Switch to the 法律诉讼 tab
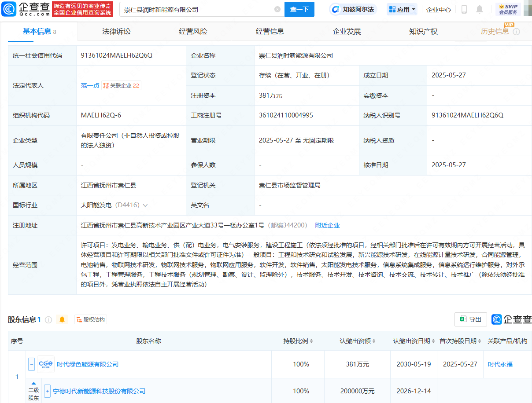This screenshot has width=532, height=403. (x=116, y=31)
